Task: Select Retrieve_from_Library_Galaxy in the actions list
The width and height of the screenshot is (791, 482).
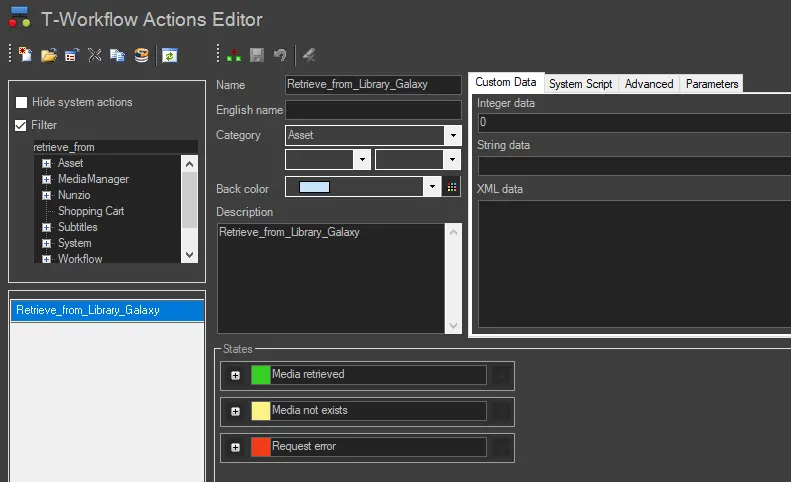Action: coord(88,310)
